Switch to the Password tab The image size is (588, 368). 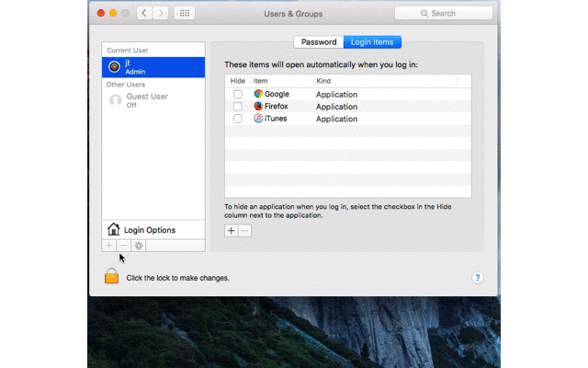tap(319, 41)
